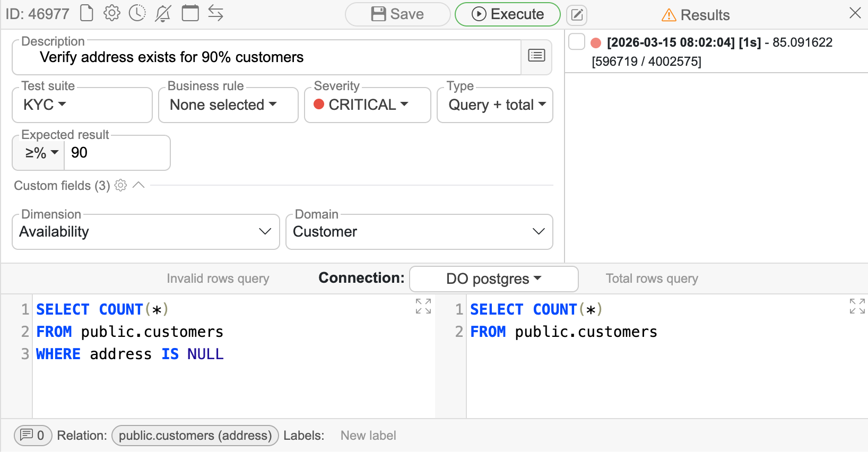Viewport: 868px width, 452px height.
Task: Open the schedule clock icon
Action: [137, 13]
